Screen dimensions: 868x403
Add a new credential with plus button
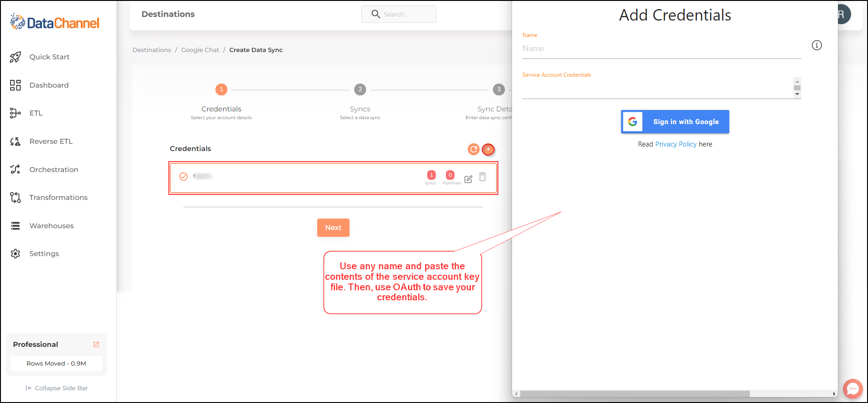(x=488, y=149)
